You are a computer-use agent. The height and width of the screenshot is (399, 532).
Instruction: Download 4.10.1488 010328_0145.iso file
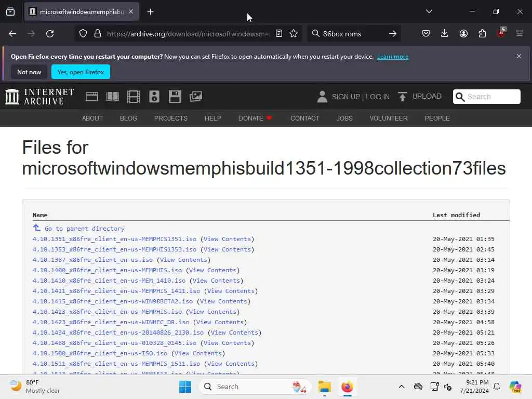click(114, 343)
